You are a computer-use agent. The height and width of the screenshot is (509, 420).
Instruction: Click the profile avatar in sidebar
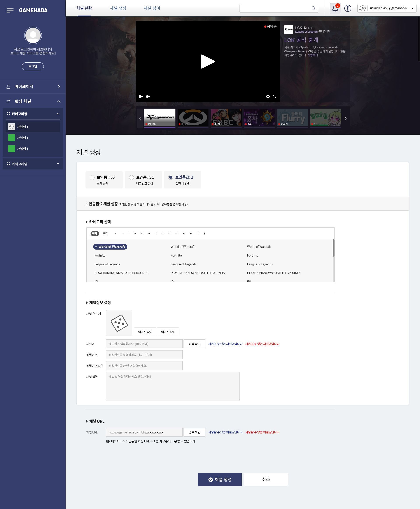coord(33,35)
